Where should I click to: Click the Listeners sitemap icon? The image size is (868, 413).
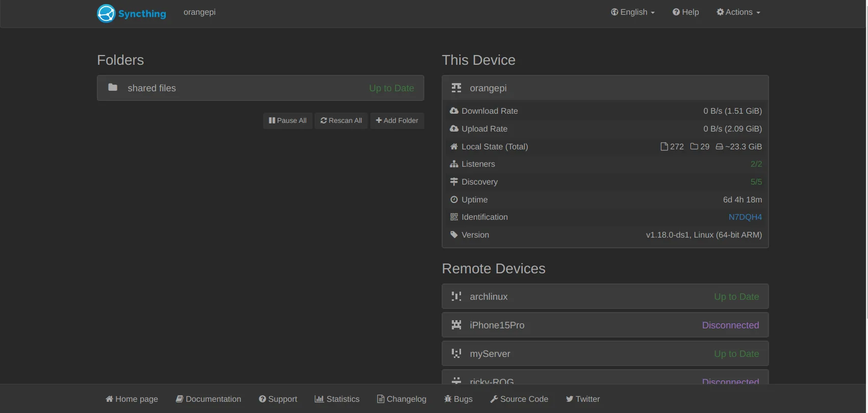(454, 164)
